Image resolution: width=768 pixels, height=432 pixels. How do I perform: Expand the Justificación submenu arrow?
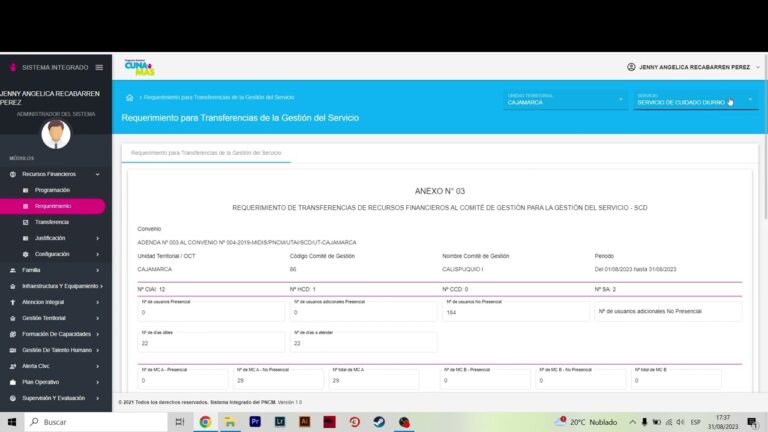pyautogui.click(x=97, y=238)
